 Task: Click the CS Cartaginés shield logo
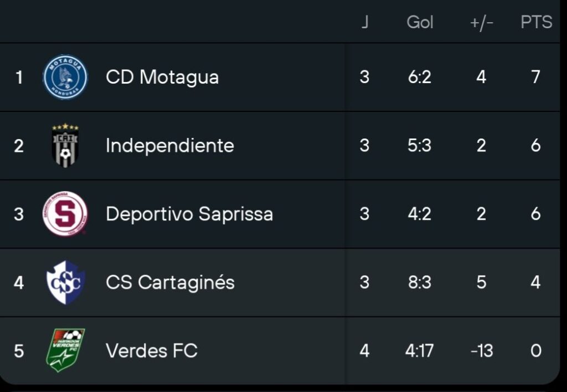[x=65, y=282]
